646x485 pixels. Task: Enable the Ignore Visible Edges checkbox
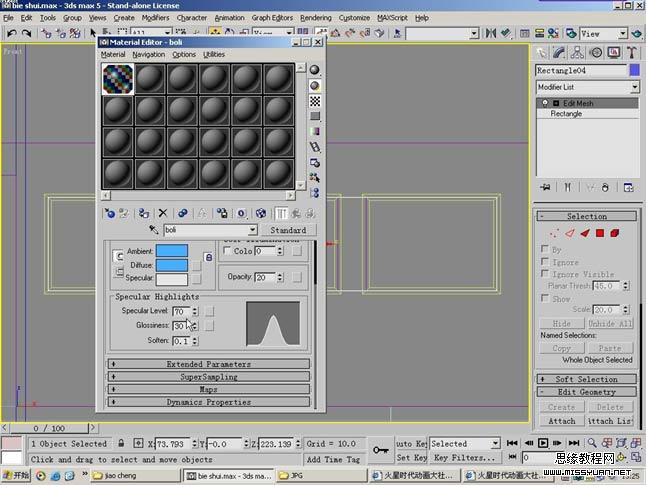[545, 274]
